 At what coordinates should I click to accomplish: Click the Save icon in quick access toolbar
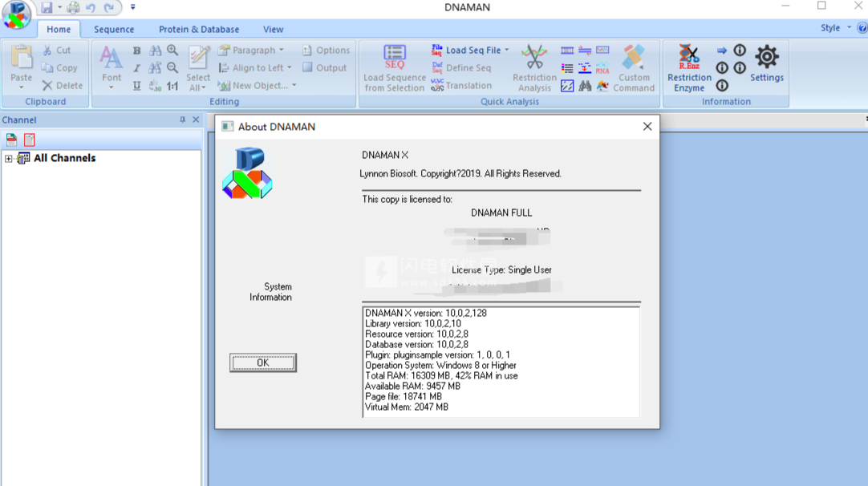(47, 7)
